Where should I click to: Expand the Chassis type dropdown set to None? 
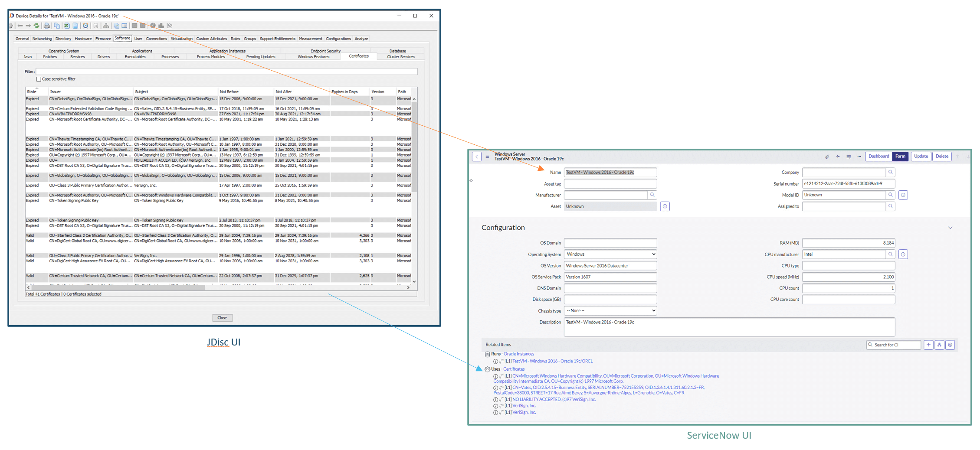tap(610, 310)
